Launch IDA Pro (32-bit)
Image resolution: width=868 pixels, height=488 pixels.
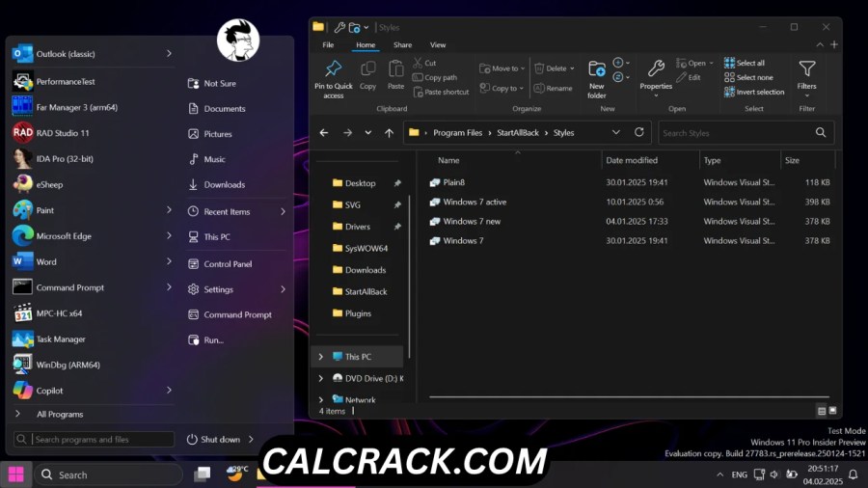tap(93, 159)
